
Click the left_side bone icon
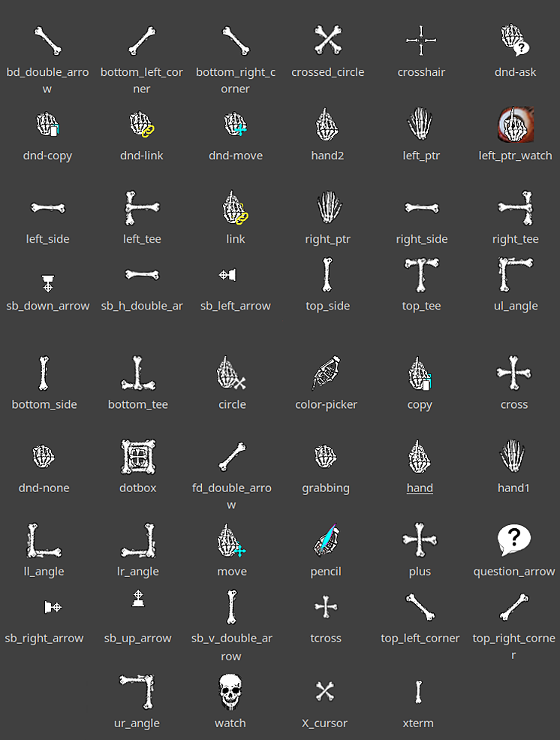(x=47, y=207)
